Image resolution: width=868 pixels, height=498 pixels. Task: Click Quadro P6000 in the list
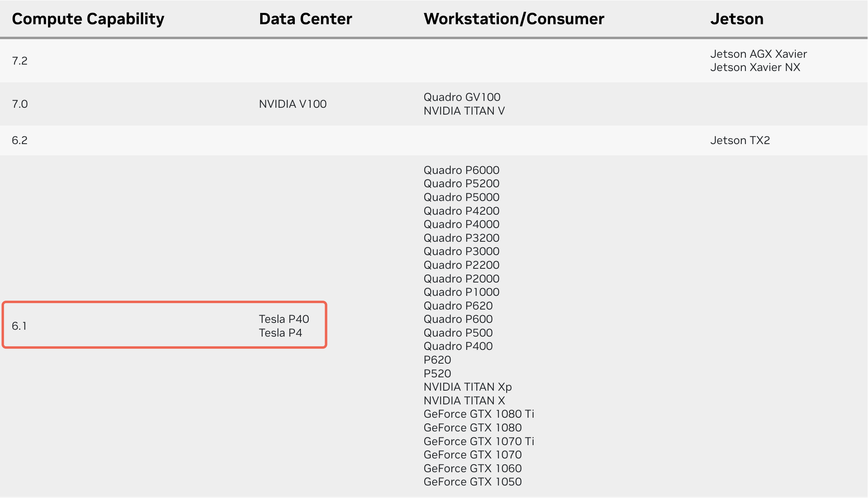[x=461, y=170]
